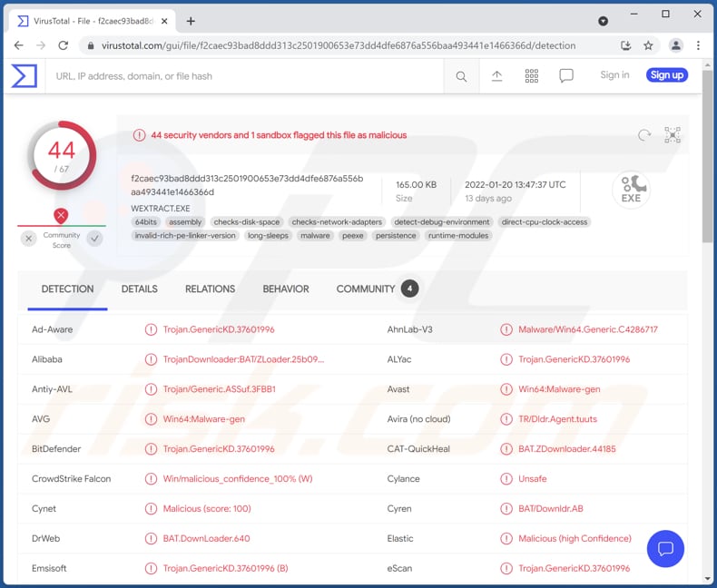Viewport: 717px width, 588px height.
Task: Click the detect-debug-environment tag
Action: 442,222
